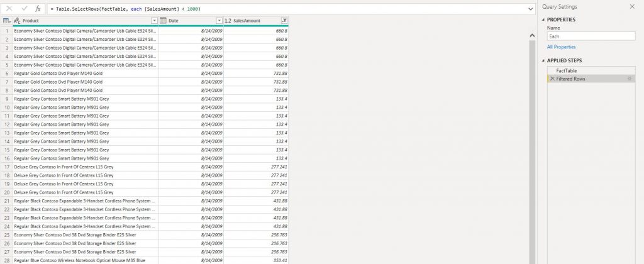Click 133.4 SalesAmount in row 12
This screenshot has height=264, width=644.
coord(257,124)
